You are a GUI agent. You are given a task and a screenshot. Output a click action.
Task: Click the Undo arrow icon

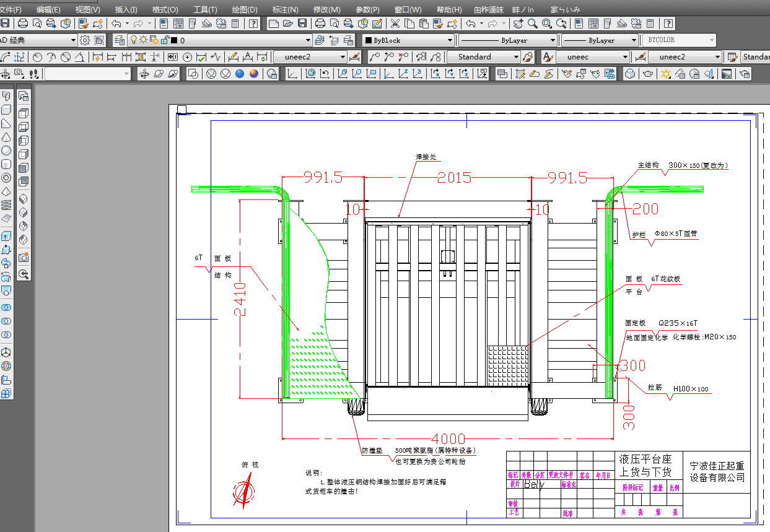[116, 24]
